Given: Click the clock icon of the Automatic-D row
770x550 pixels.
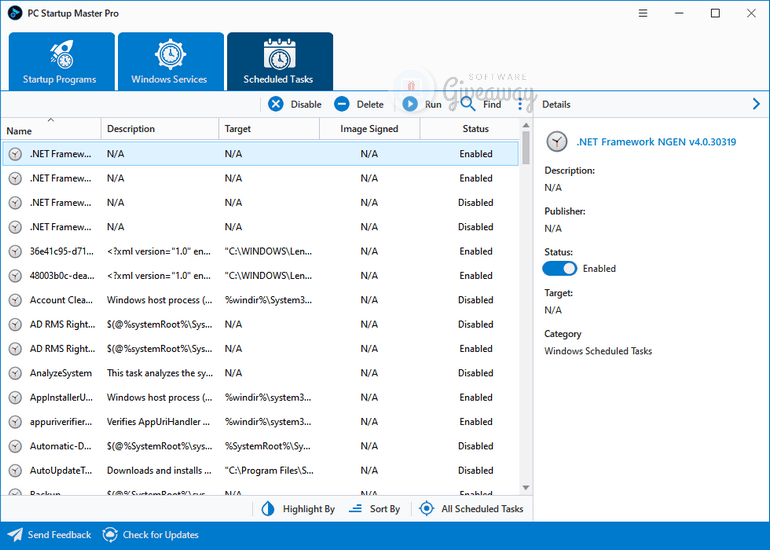Looking at the screenshot, I should click(16, 446).
